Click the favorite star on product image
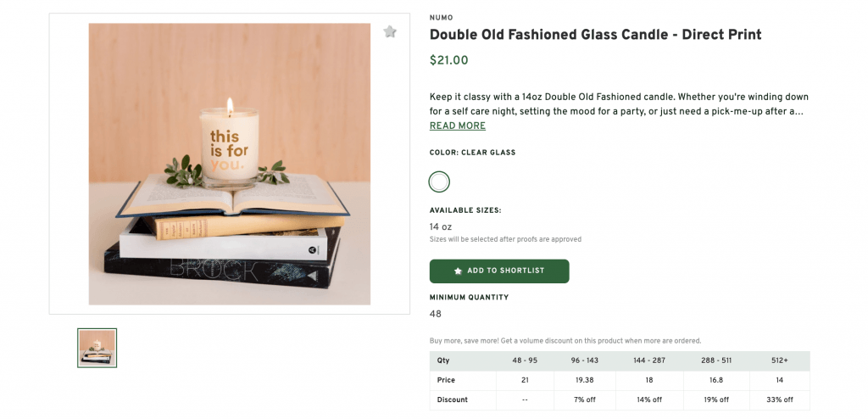The height and width of the screenshot is (419, 868). [390, 32]
